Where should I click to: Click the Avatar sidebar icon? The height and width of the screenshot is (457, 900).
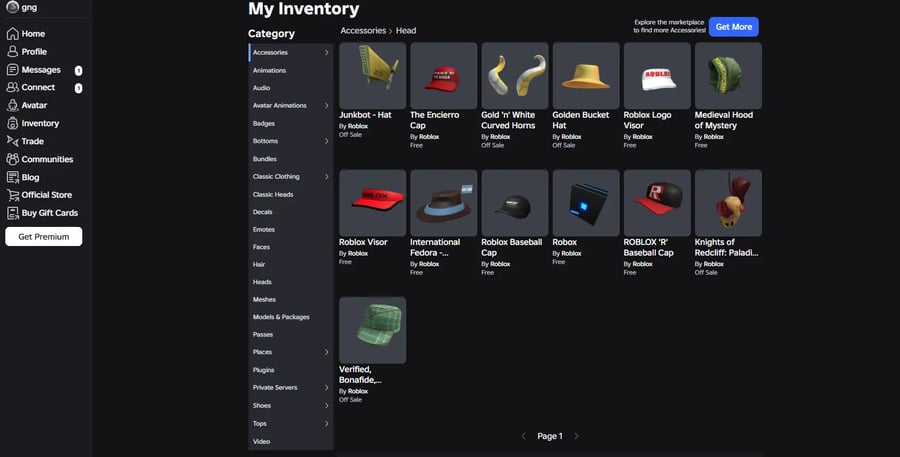12,105
